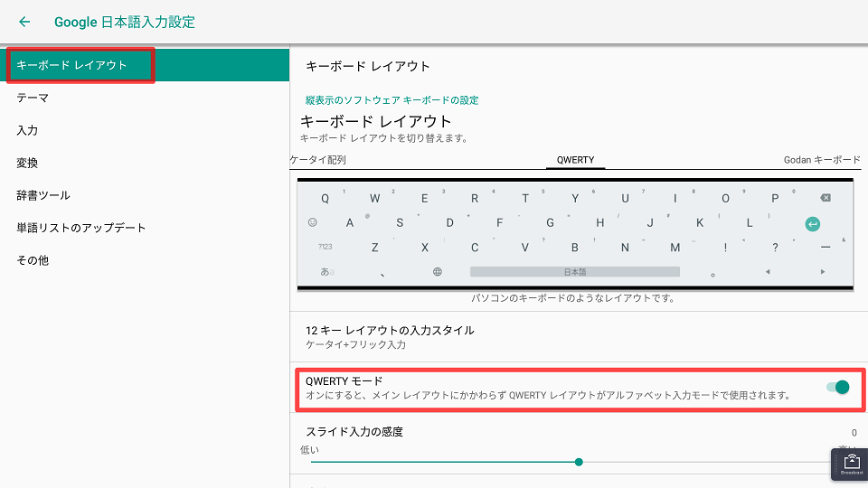Click the emoji smiley key in preview
Screen dimensions: 868x488
point(312,222)
